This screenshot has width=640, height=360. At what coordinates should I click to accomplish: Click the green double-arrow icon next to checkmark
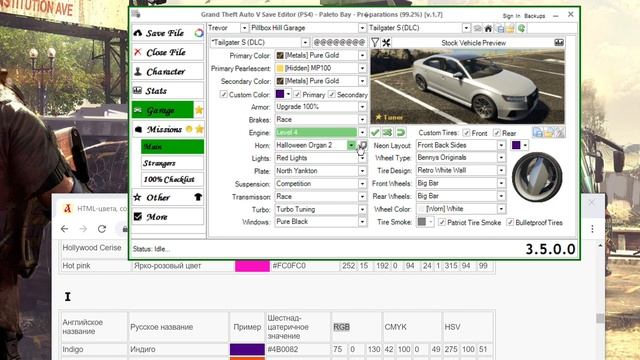click(388, 132)
